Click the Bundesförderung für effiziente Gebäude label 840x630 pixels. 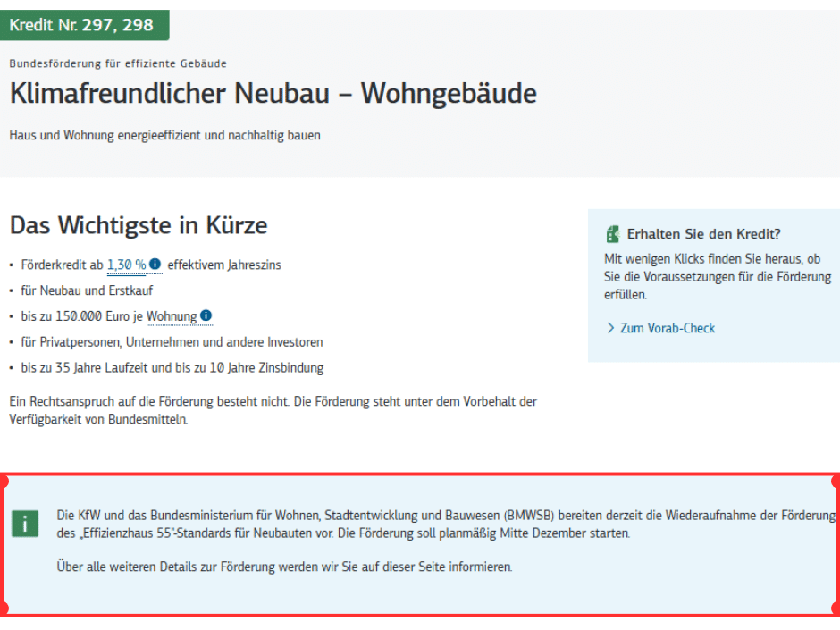click(x=118, y=63)
